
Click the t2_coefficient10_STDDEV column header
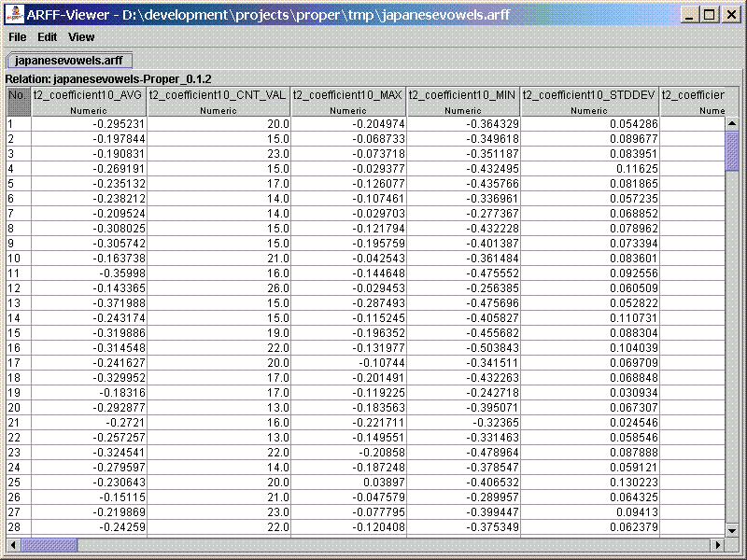590,102
